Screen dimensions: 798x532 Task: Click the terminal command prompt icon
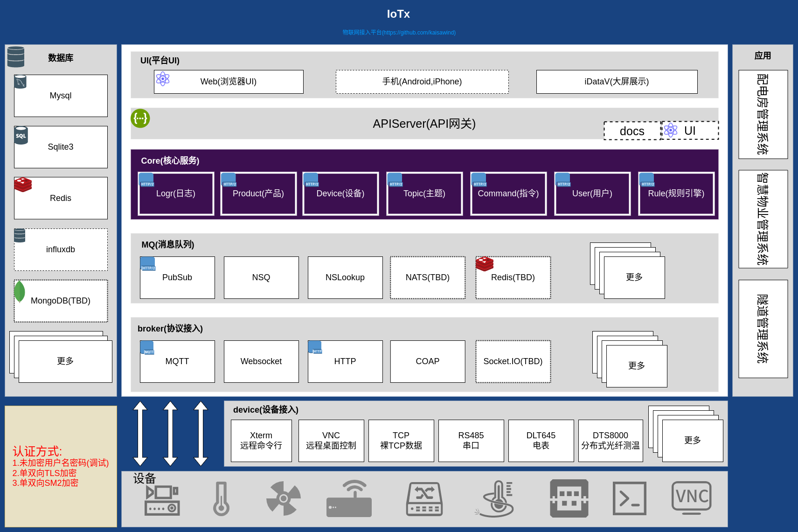pyautogui.click(x=629, y=498)
